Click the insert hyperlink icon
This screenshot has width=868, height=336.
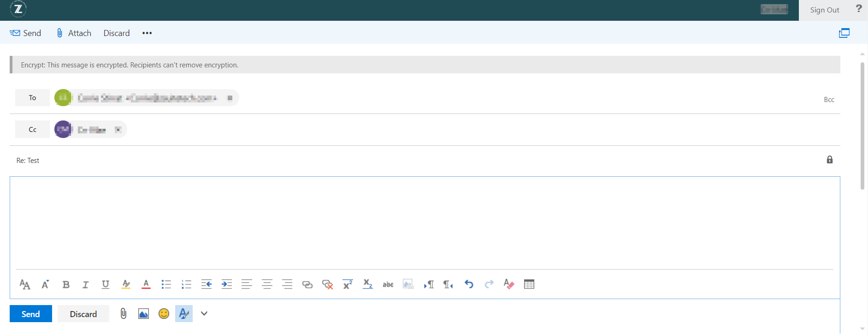(307, 284)
